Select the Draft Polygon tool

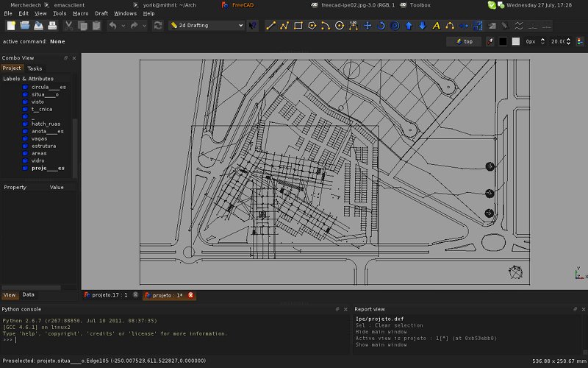[312, 26]
